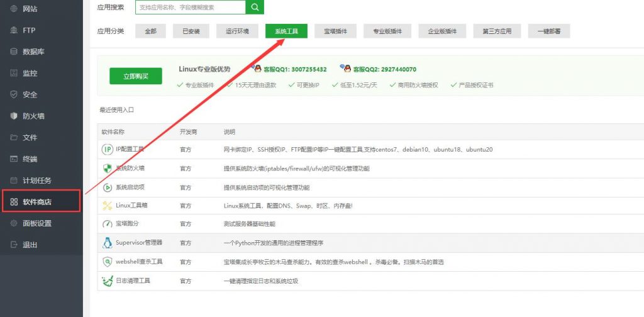Viewport: 644px width, 317px height.
Task: Click the website globe icon in sidebar
Action: 14,9
